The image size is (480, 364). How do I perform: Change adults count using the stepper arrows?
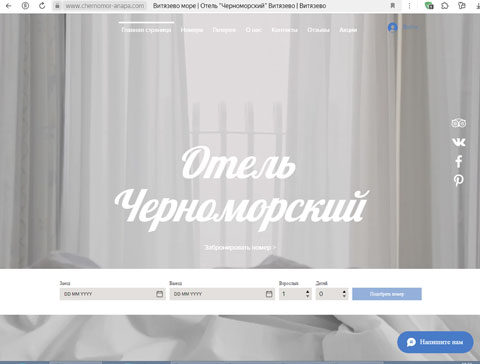coord(307,294)
